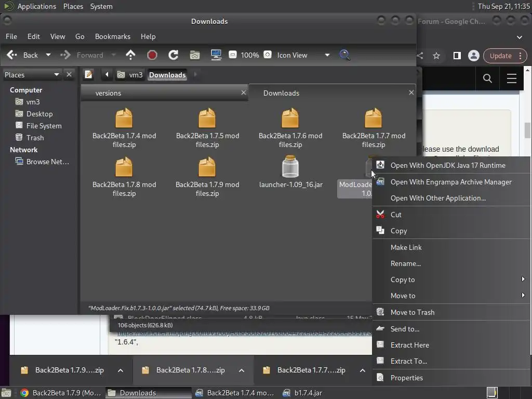Select Downloads in the path bar
The width and height of the screenshot is (532, 399).
[167, 75]
